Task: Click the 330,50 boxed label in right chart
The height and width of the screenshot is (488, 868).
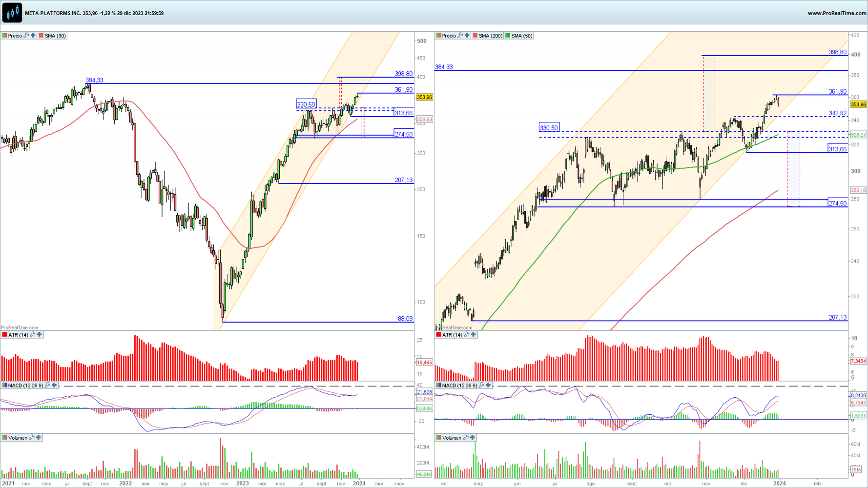Action: tap(549, 128)
